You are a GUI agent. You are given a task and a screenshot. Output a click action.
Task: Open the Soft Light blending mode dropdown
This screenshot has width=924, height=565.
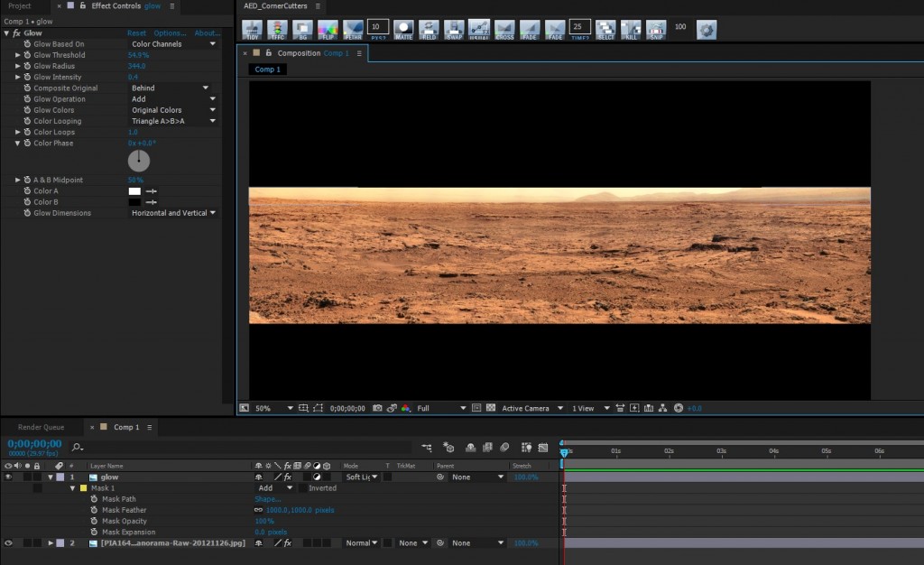[361, 477]
